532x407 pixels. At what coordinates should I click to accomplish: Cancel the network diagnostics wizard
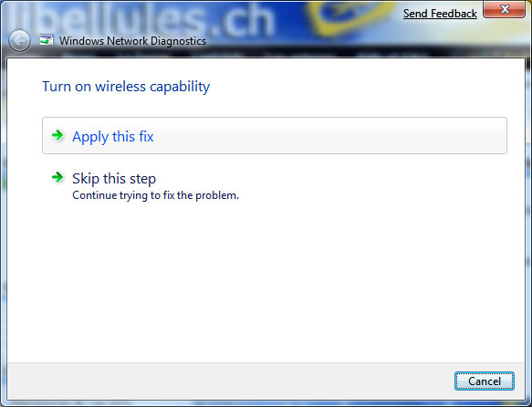click(485, 381)
